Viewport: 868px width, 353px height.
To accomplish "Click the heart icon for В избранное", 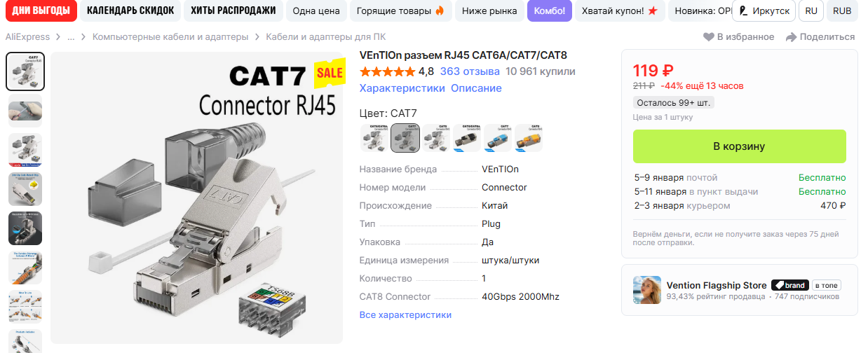I will pyautogui.click(x=708, y=37).
